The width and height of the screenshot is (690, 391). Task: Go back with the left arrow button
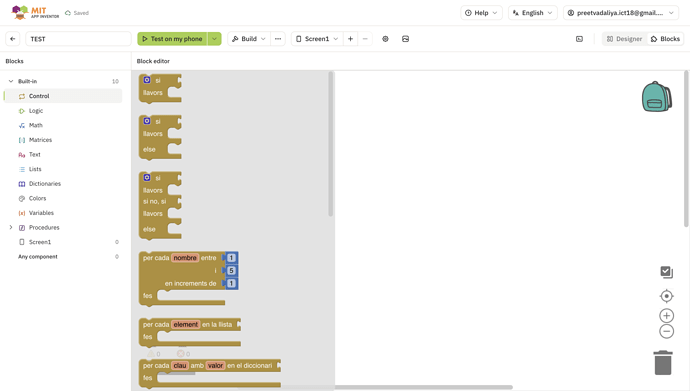pos(13,39)
